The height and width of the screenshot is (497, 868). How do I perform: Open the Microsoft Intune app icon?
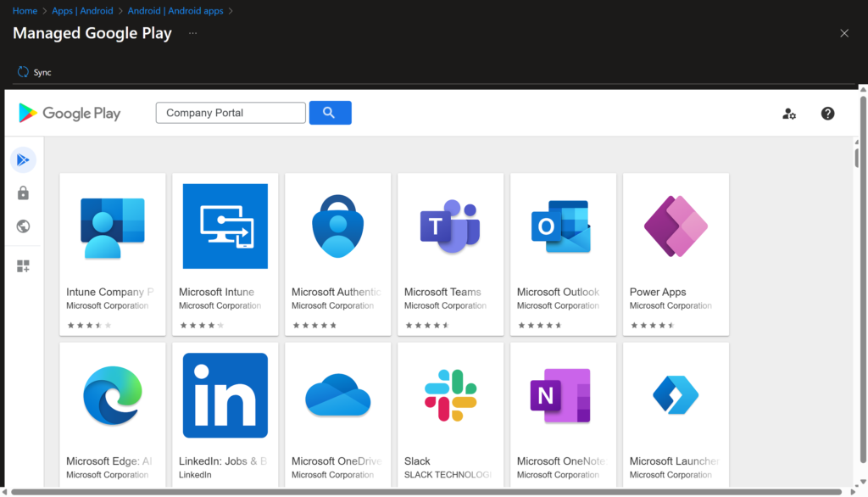[x=225, y=226]
